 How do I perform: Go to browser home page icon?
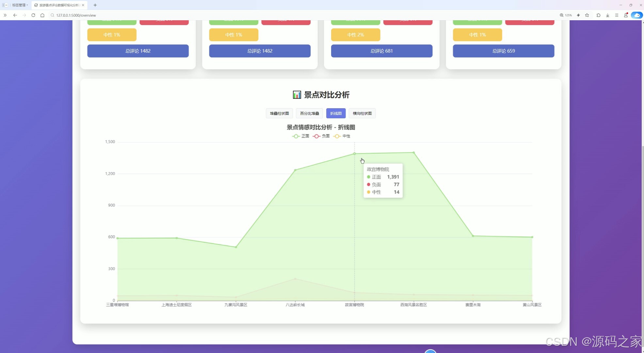coord(42,15)
